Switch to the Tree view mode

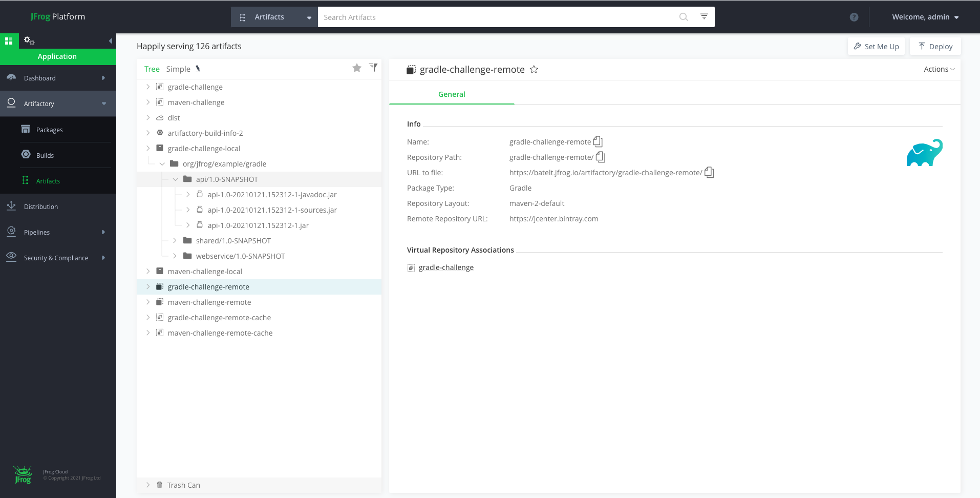tap(152, 69)
